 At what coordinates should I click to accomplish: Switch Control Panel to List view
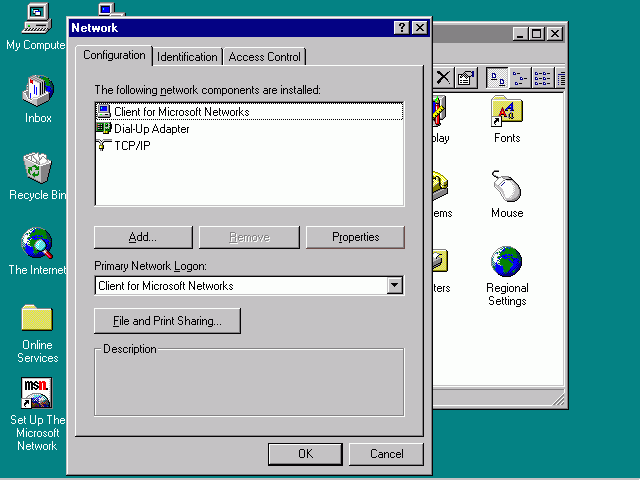[542, 78]
